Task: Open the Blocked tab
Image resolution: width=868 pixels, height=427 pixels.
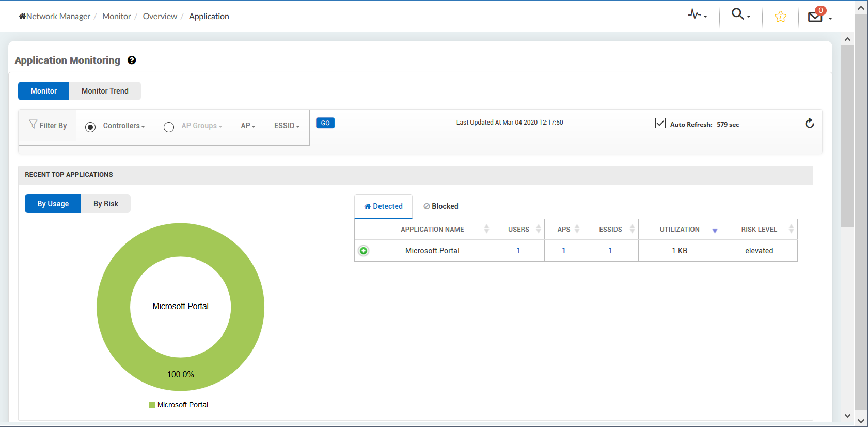Action: click(x=440, y=206)
